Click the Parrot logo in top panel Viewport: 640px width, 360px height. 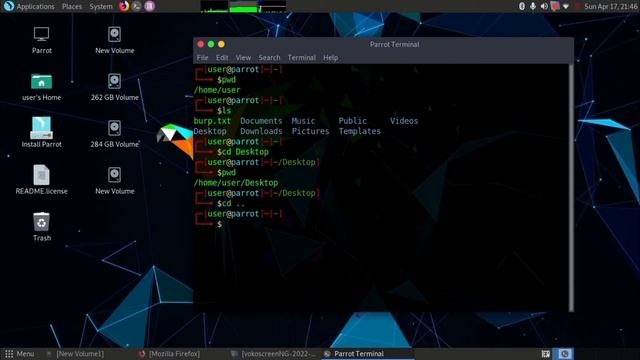[x=9, y=6]
